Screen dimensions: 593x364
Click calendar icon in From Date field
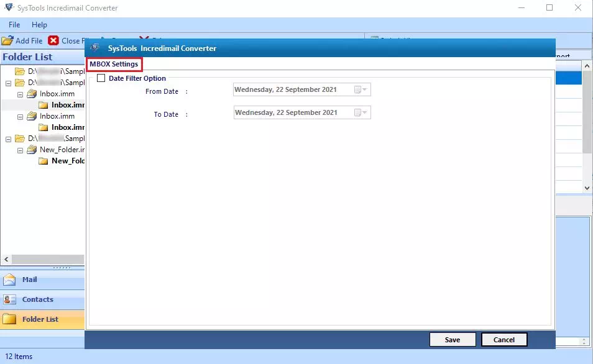(x=357, y=89)
